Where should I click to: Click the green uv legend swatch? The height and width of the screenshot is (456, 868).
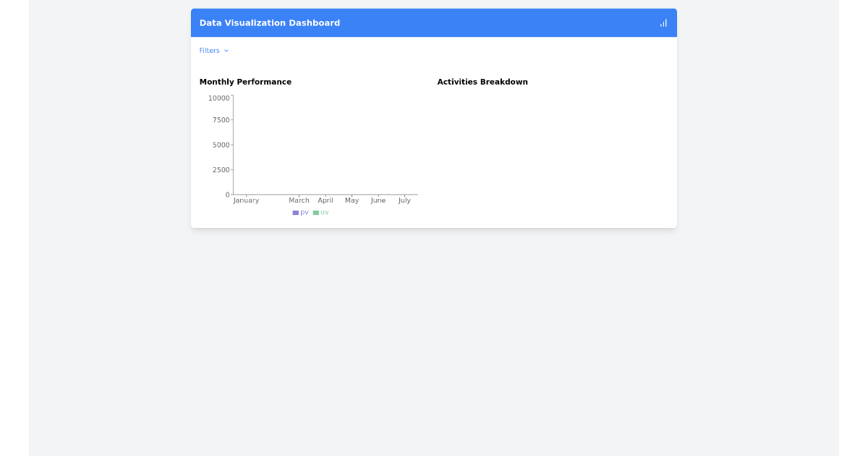click(x=316, y=213)
